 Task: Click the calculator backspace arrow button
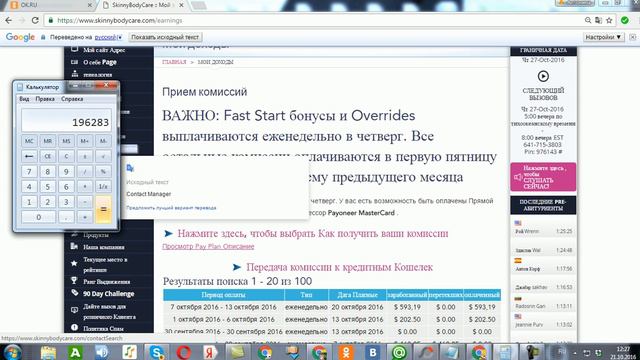pyautogui.click(x=29, y=156)
